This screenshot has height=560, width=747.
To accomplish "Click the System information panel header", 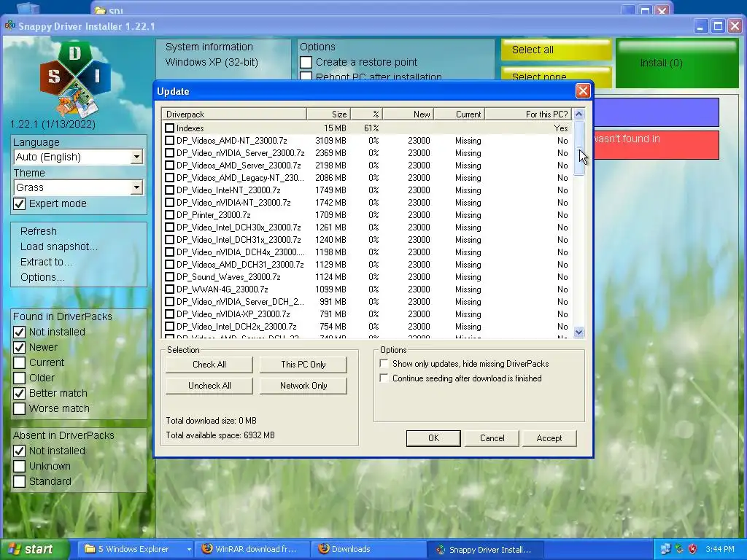I will pos(209,47).
